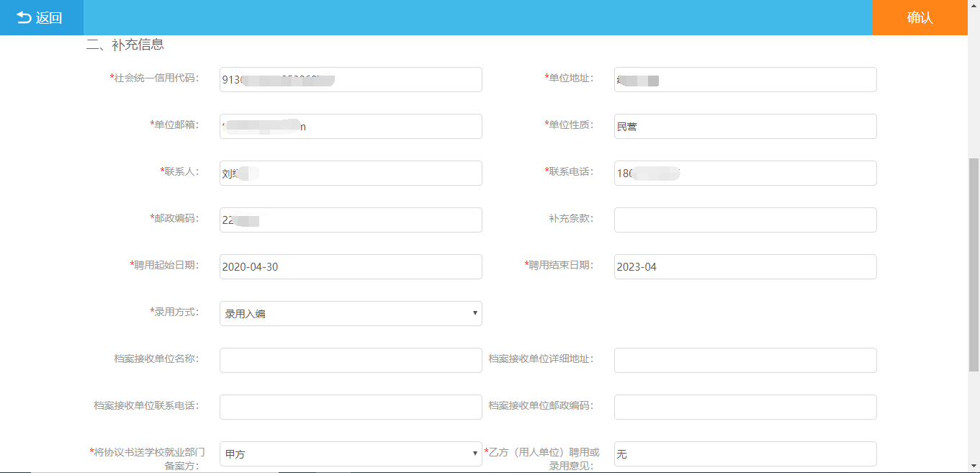The height and width of the screenshot is (473, 980).
Task: Open the 聘用结束日期 date field
Action: tap(745, 267)
